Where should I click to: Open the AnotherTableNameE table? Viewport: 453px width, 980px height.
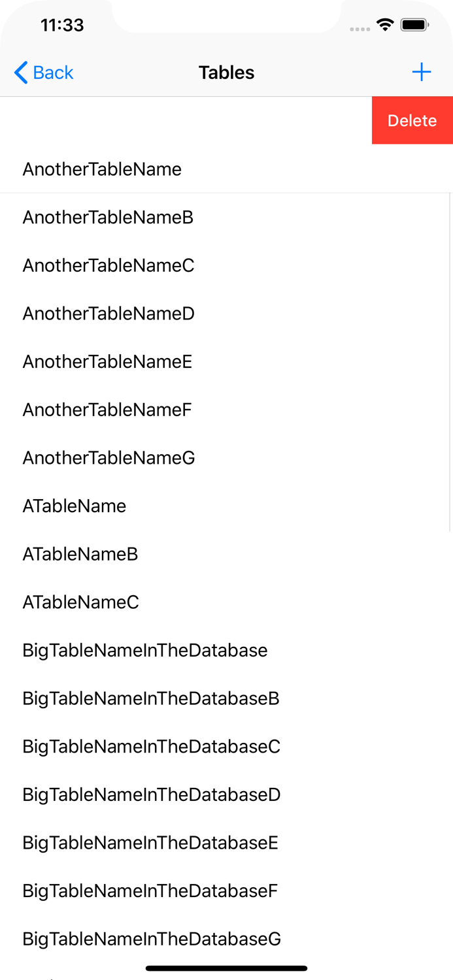107,361
